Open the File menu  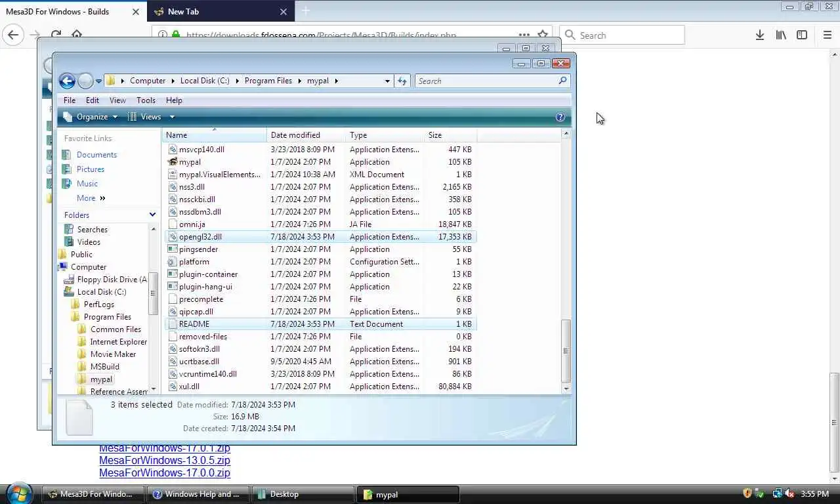tap(70, 100)
